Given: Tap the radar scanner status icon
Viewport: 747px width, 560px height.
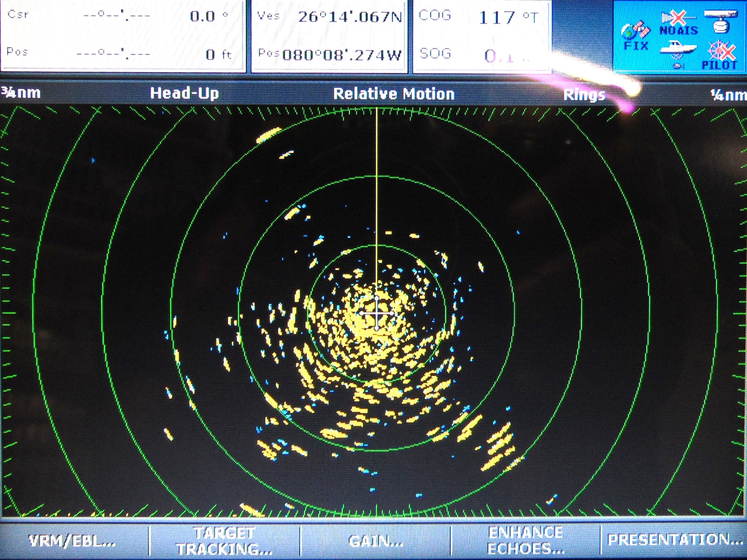Looking at the screenshot, I should pos(721,22).
